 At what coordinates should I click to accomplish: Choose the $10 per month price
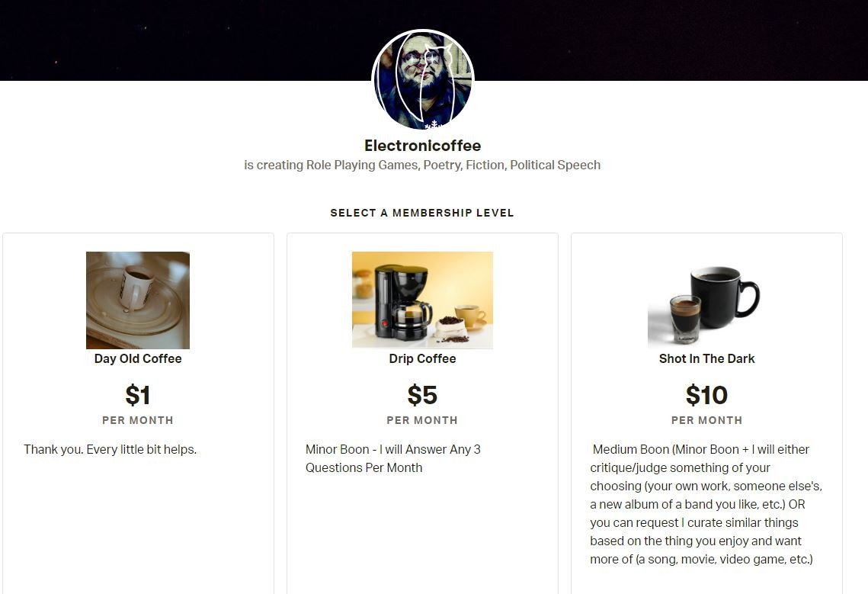[x=707, y=395]
